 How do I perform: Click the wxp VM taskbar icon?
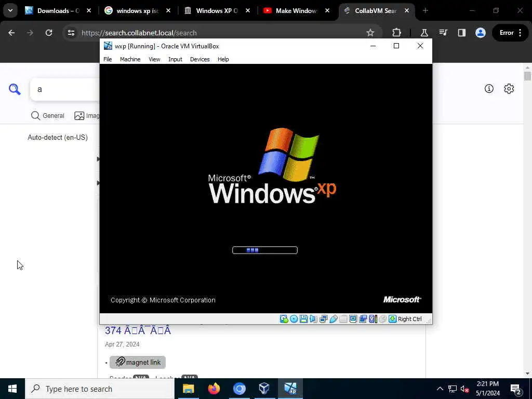click(x=290, y=389)
